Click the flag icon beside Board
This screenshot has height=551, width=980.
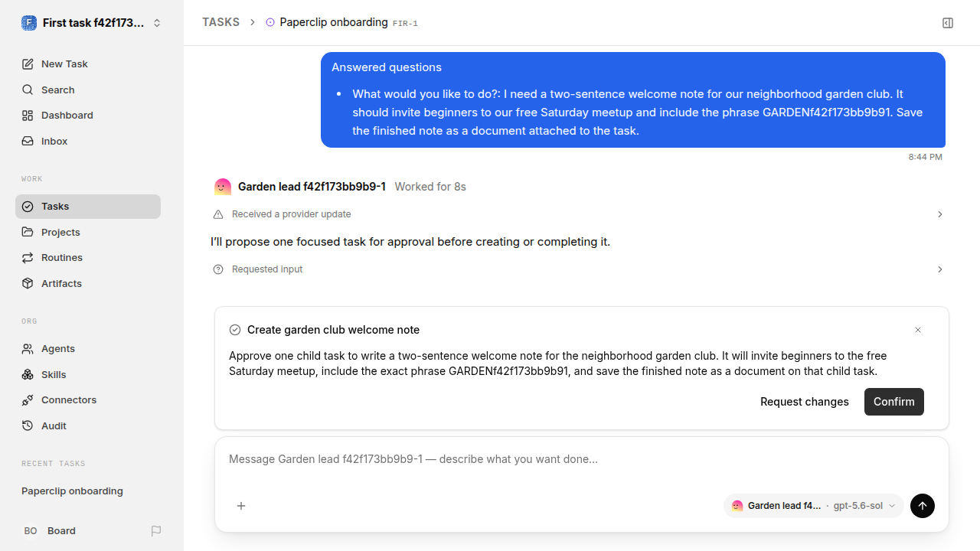pyautogui.click(x=156, y=531)
